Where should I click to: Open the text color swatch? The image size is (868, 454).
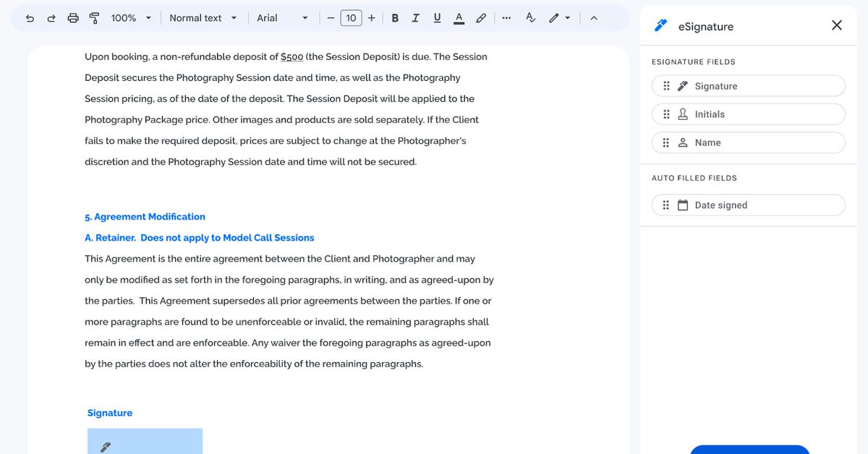pyautogui.click(x=459, y=18)
